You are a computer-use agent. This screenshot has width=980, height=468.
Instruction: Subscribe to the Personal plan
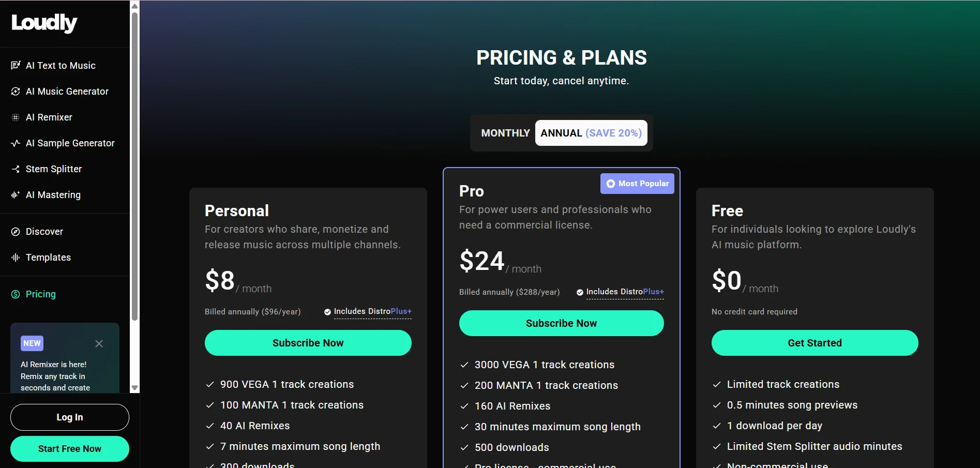[308, 343]
